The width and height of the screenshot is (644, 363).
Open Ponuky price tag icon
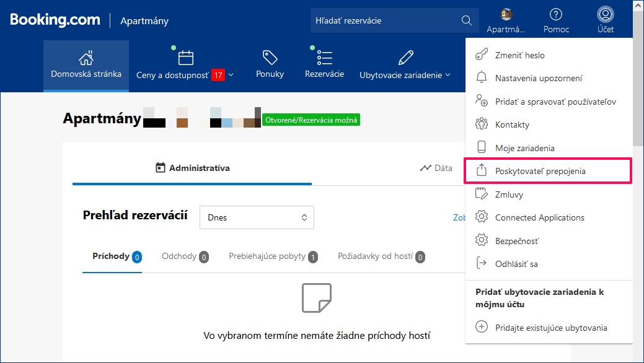pyautogui.click(x=270, y=58)
